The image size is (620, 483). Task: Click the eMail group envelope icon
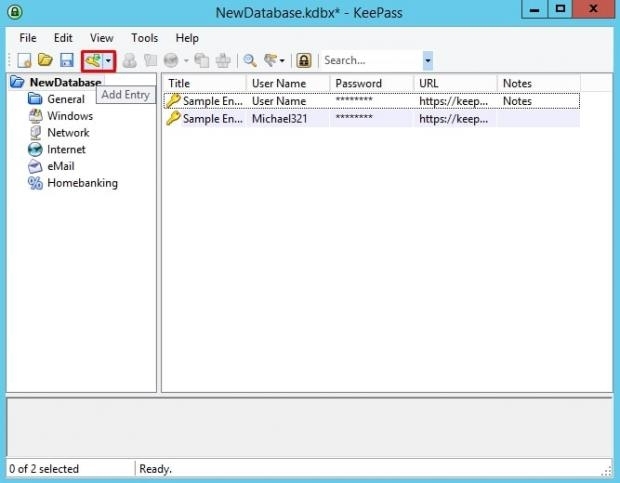[35, 166]
